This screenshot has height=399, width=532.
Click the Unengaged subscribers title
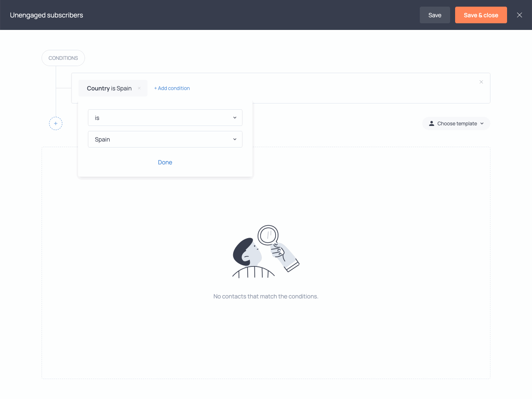47,15
